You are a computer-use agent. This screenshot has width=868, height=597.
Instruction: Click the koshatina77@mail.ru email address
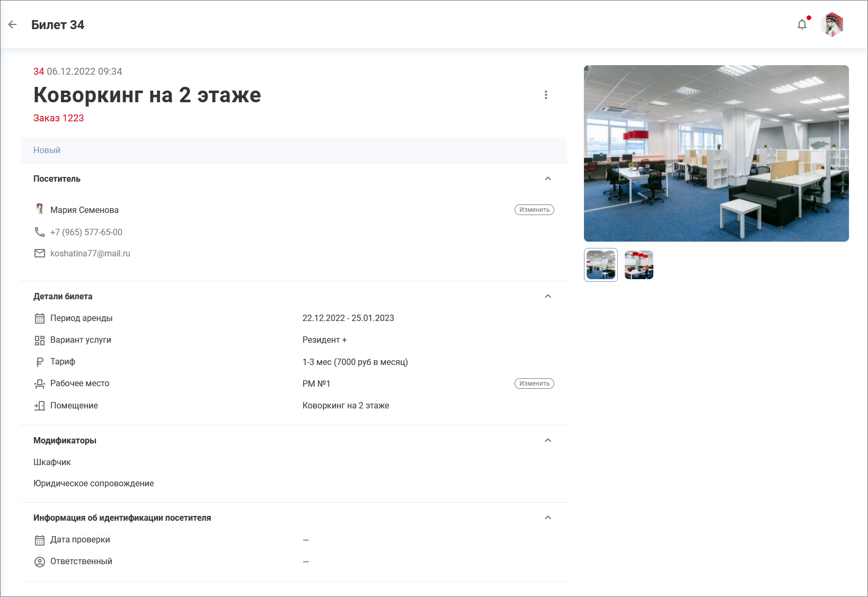point(90,254)
